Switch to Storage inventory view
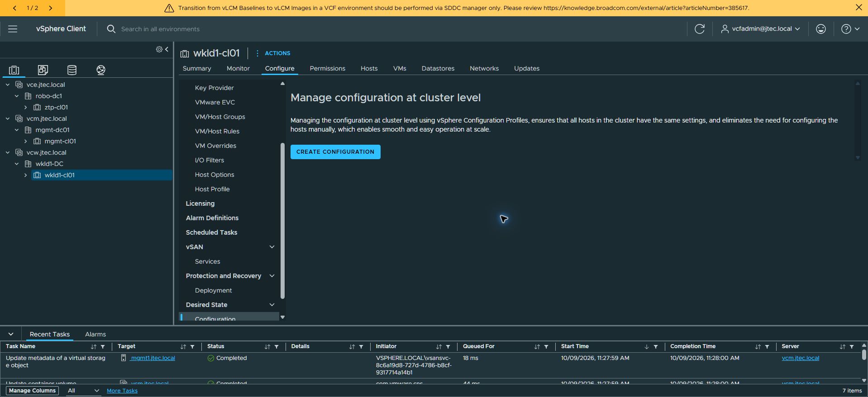The width and height of the screenshot is (868, 397). click(x=72, y=70)
